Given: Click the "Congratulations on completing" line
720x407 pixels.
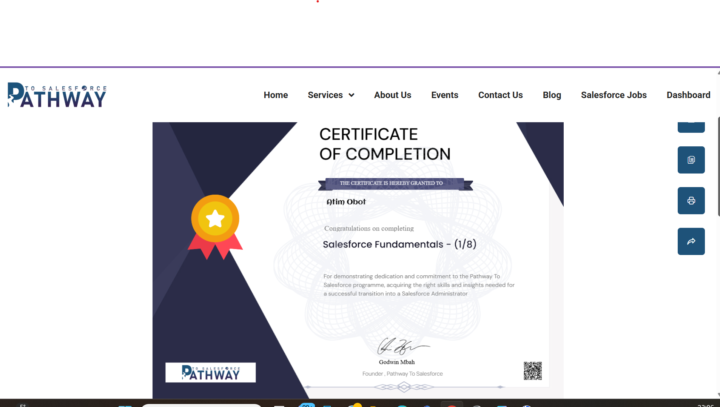Looking at the screenshot, I should click(x=369, y=228).
